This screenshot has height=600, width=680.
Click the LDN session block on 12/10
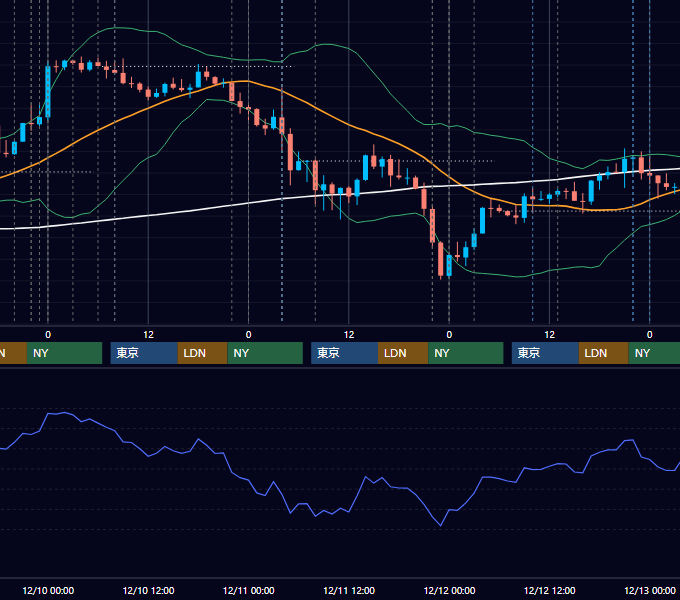click(203, 353)
